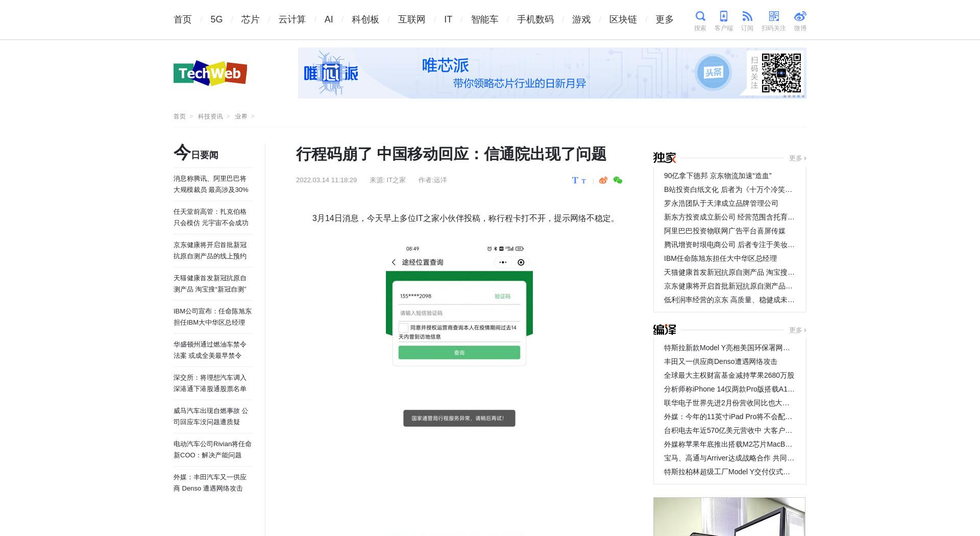Go to 业界 in the breadcrumb
Viewport: 980px width, 536px height.
241,116
